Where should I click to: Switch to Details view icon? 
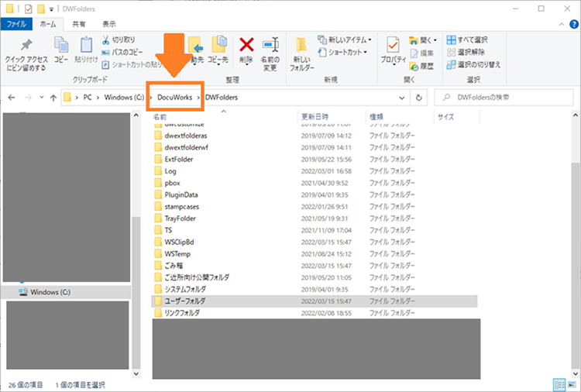point(559,384)
